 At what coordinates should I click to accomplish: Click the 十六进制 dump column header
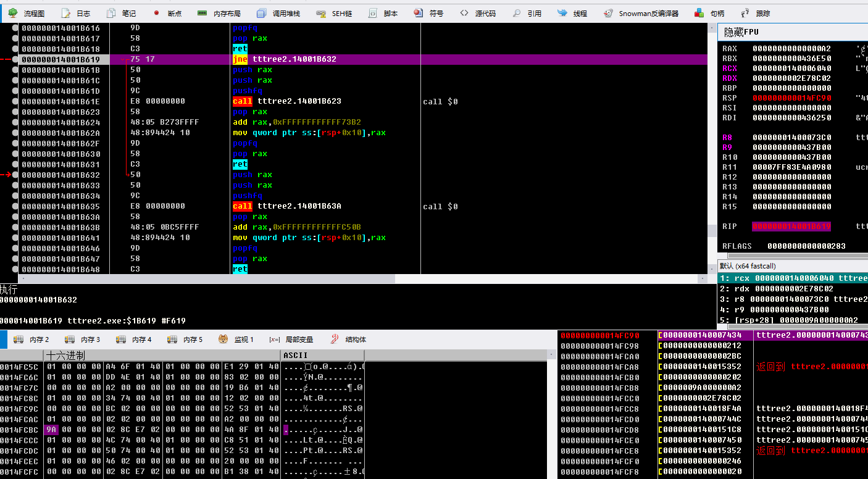pos(162,356)
